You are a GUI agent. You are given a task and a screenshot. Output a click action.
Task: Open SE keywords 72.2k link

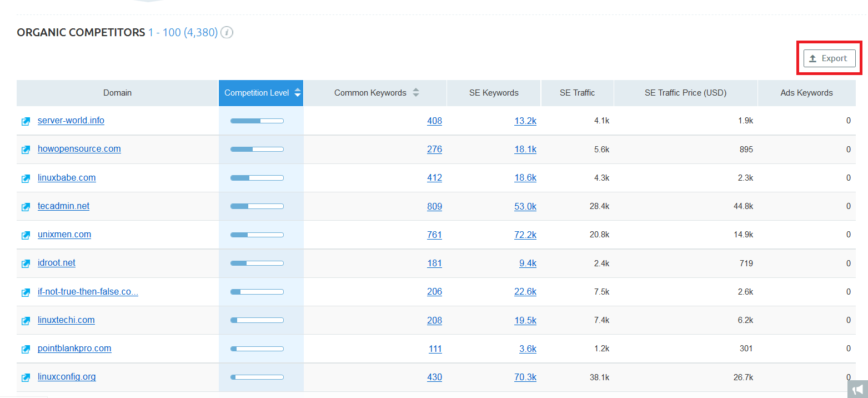(525, 235)
